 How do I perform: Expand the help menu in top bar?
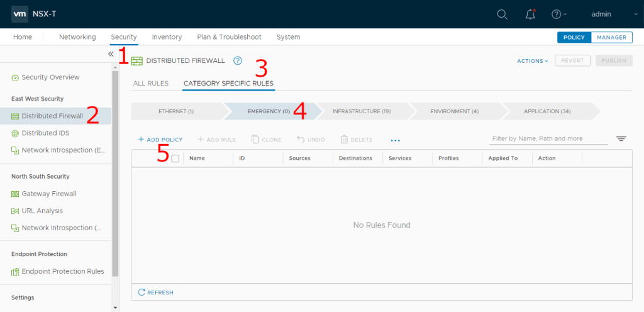click(x=558, y=14)
